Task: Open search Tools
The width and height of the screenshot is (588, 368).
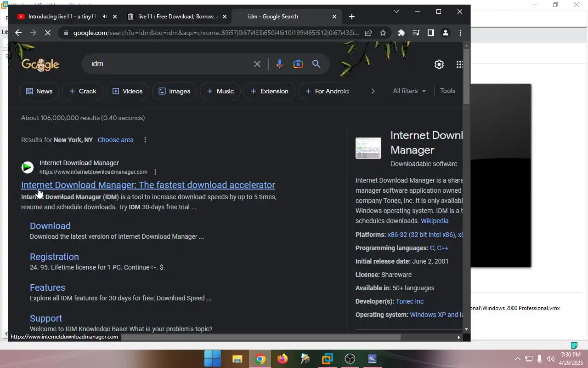Action: click(447, 91)
